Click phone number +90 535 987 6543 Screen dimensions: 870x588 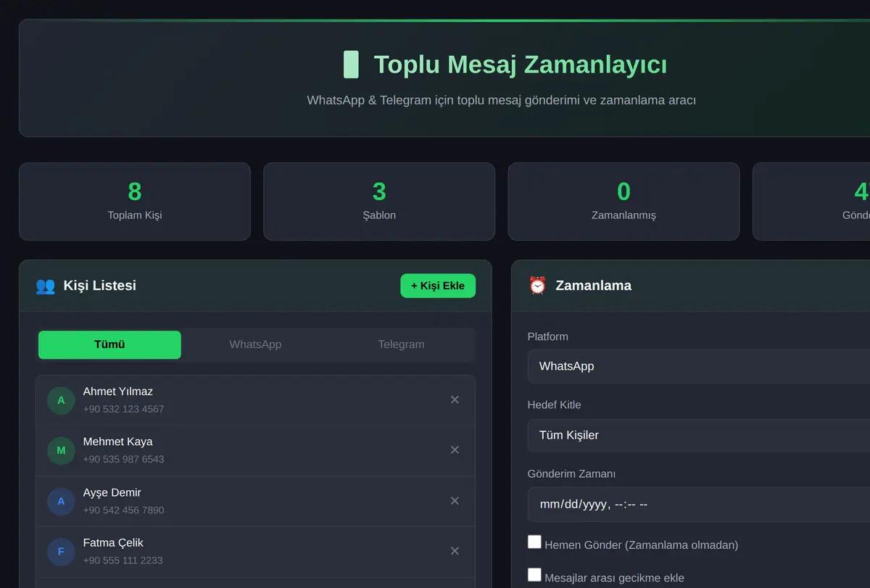(124, 459)
